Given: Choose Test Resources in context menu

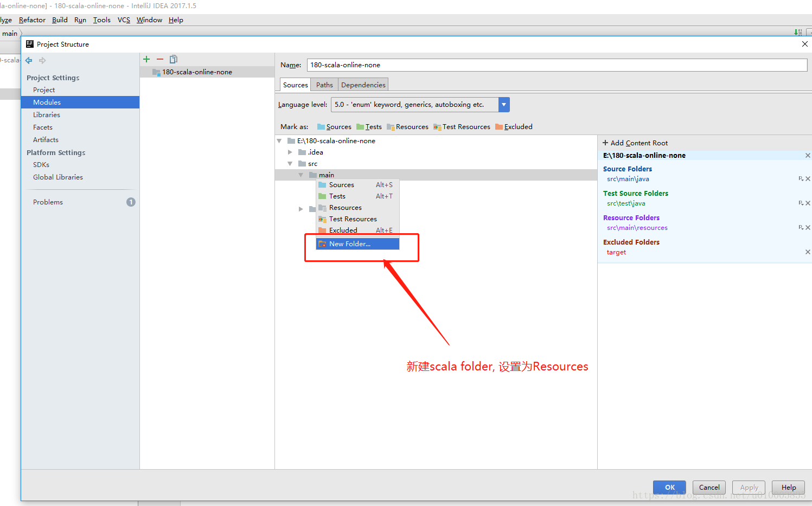Looking at the screenshot, I should 357,219.
